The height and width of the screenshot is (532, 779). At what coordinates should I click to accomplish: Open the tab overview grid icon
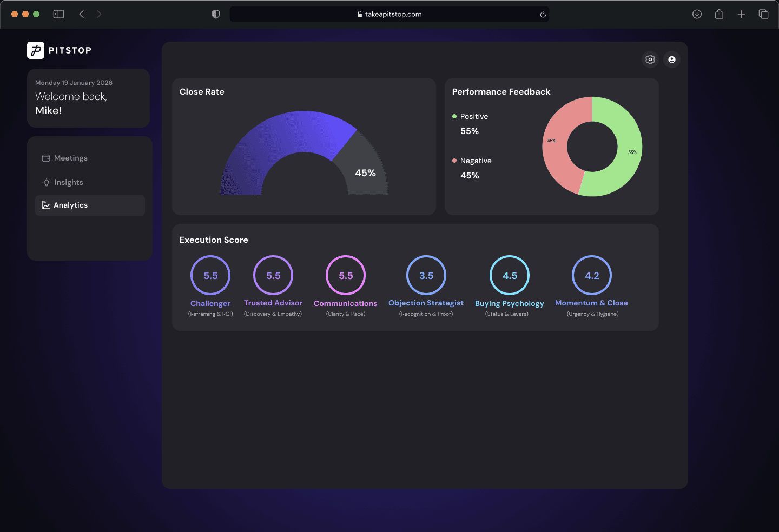coord(763,14)
